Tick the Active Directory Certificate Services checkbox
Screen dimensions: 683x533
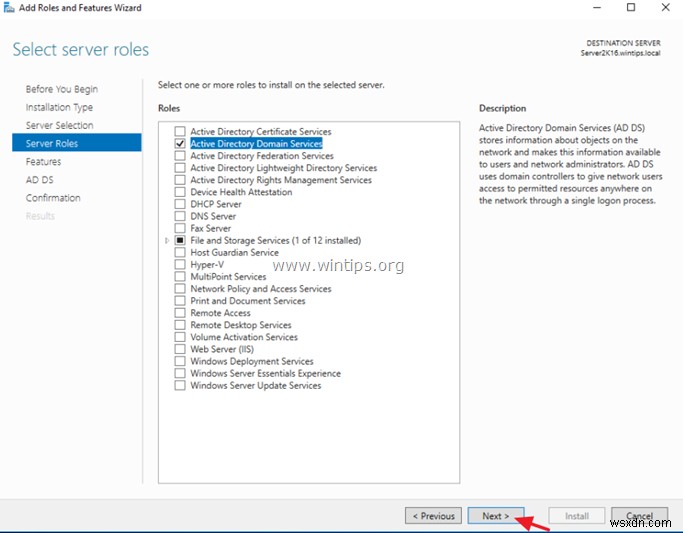coord(180,131)
